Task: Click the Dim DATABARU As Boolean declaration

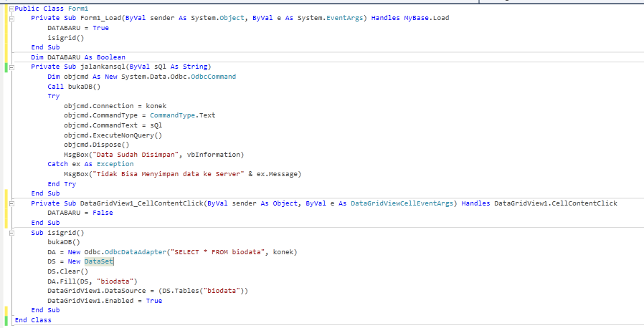Action: (78, 57)
